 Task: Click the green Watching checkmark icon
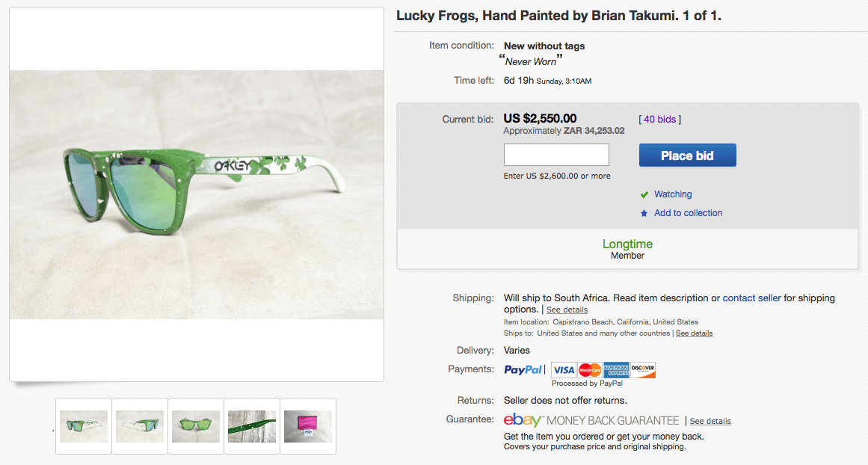pyautogui.click(x=644, y=194)
